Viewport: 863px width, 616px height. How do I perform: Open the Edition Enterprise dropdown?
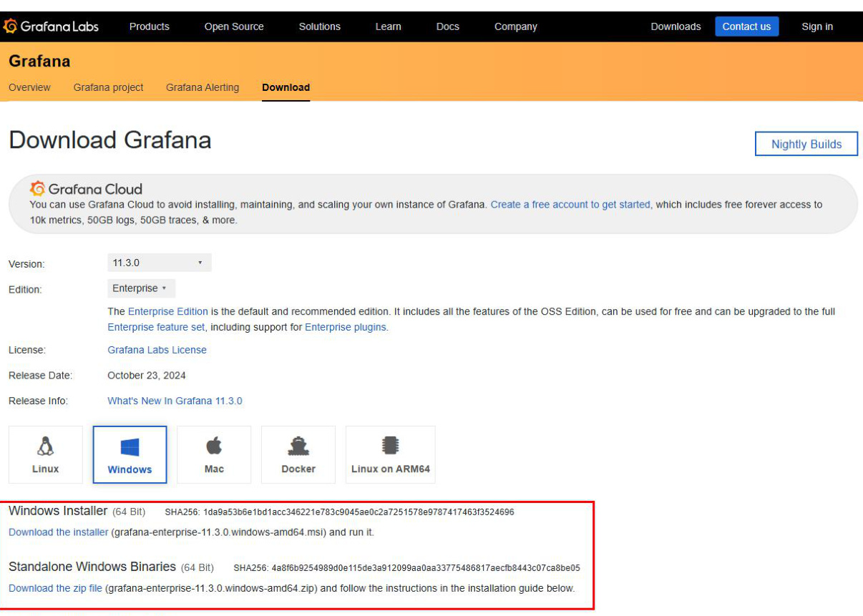(141, 288)
